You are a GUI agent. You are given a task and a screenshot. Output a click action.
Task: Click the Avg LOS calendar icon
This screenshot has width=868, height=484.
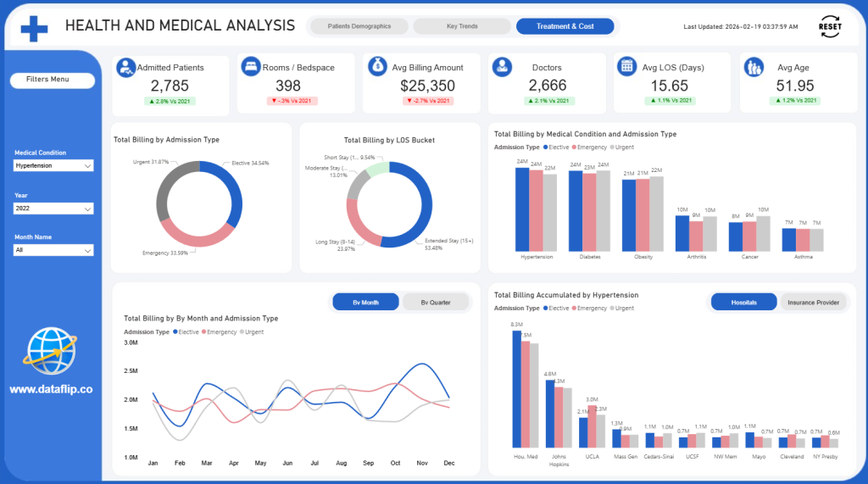tap(626, 67)
